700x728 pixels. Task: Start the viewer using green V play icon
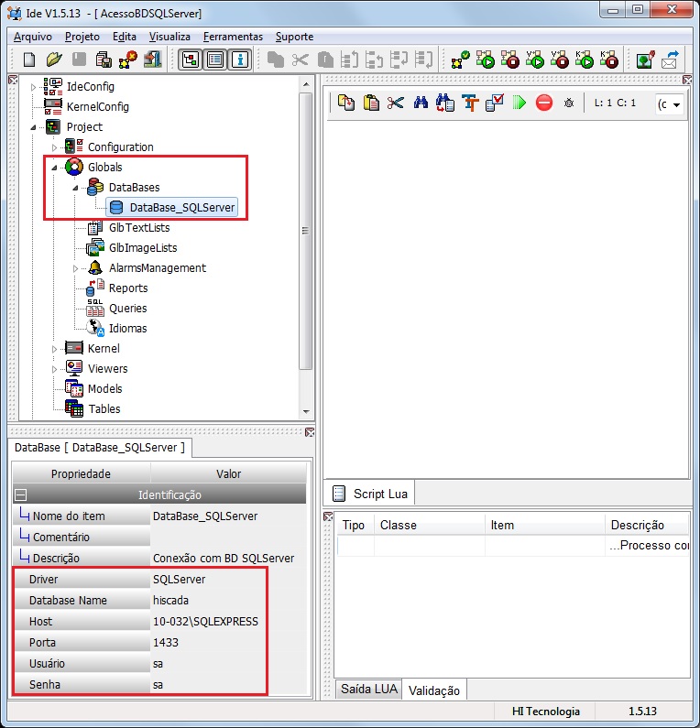535,60
